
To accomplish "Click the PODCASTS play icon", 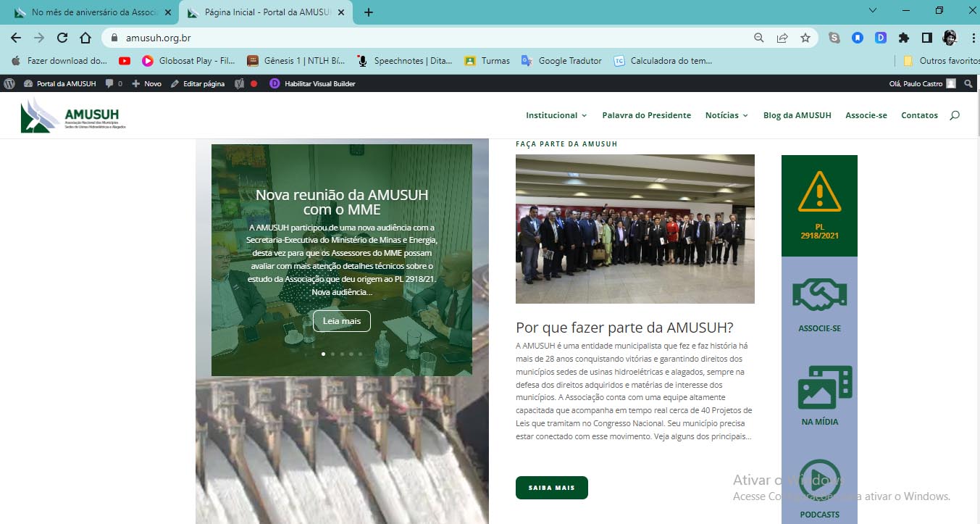I will (x=819, y=480).
